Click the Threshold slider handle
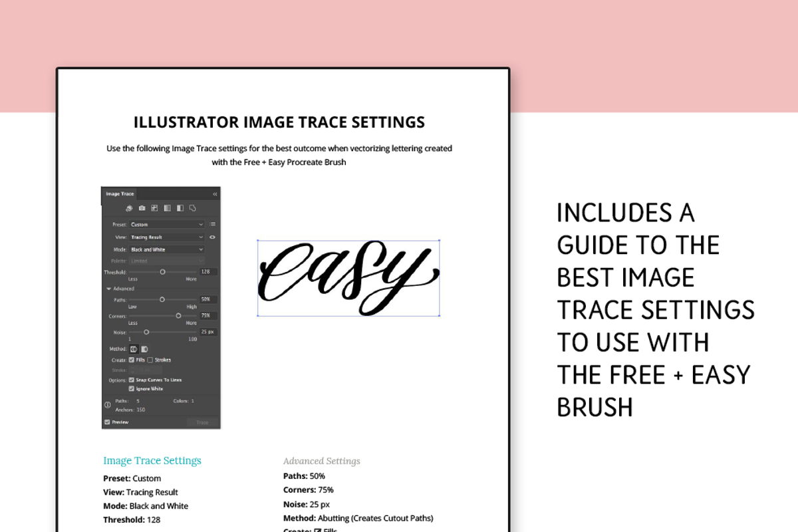Image resolution: width=798 pixels, height=532 pixels. tap(162, 272)
